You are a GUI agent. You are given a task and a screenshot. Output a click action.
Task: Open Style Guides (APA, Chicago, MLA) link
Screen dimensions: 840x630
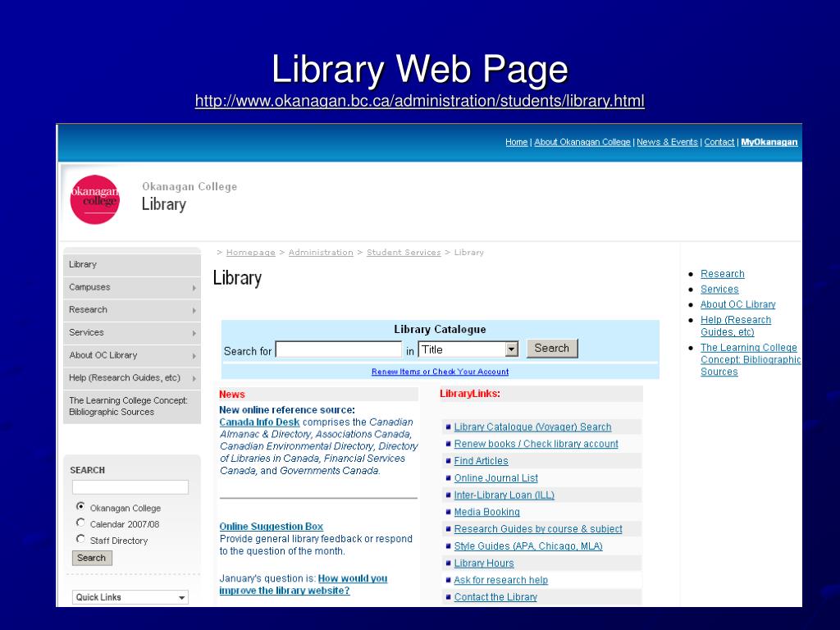coord(528,546)
